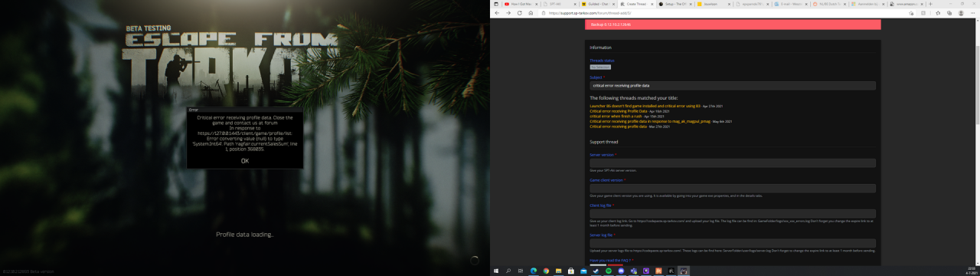Switch to the Setup GitHub tab

[675, 4]
